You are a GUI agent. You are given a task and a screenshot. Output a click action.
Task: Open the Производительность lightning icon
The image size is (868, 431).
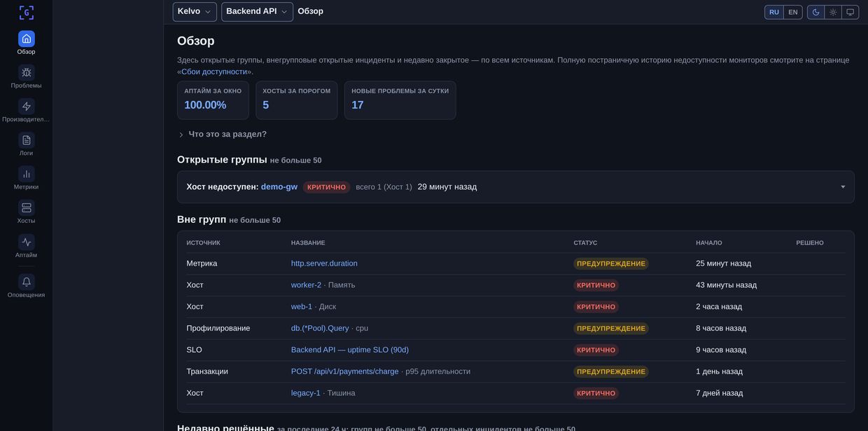pos(27,107)
